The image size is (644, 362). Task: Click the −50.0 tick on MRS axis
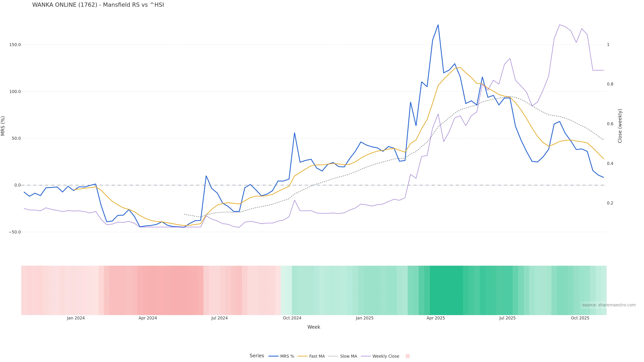[x=15, y=232]
